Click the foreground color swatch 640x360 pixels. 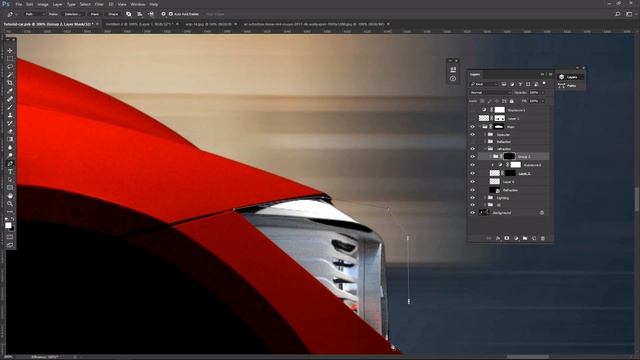point(8,225)
